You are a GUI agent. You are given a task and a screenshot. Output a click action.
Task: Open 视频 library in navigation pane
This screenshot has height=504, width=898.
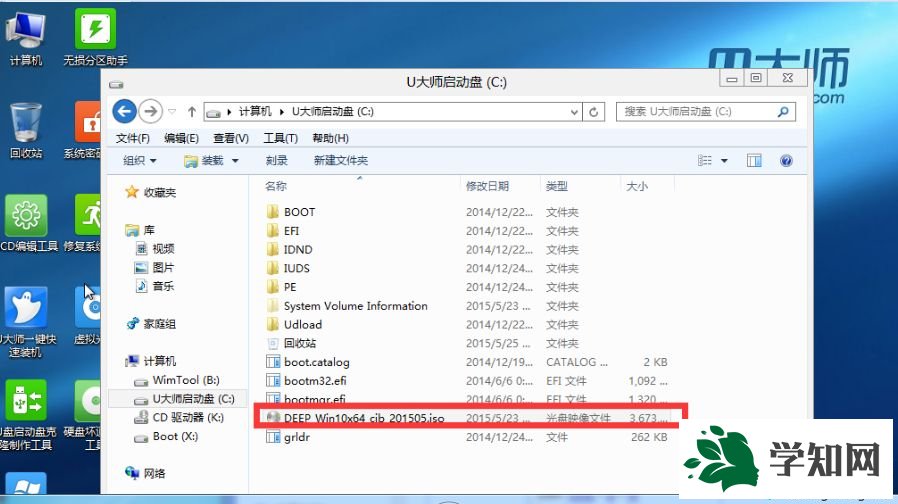click(x=155, y=249)
